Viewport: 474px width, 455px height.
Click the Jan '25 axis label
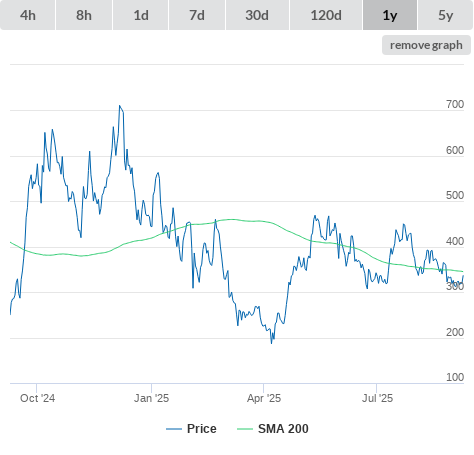click(x=151, y=398)
